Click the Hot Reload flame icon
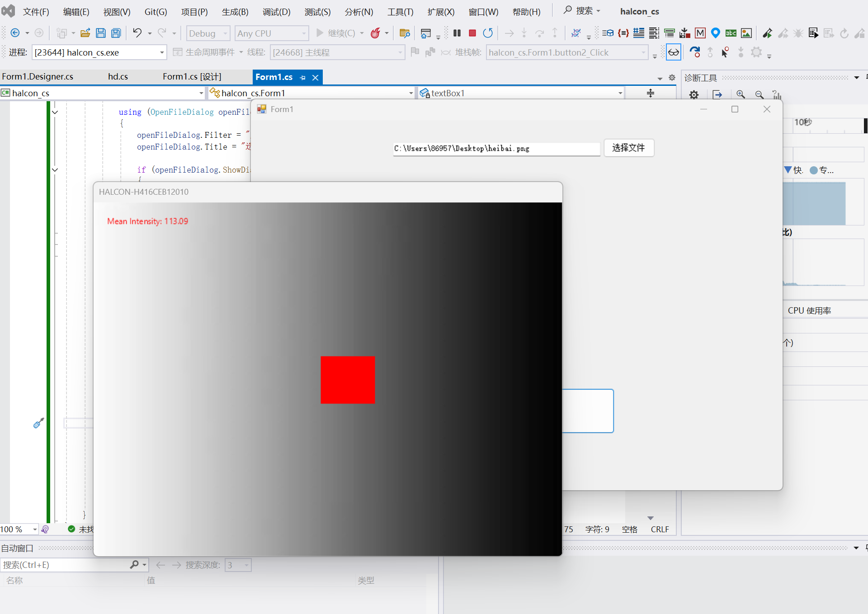 click(x=375, y=33)
